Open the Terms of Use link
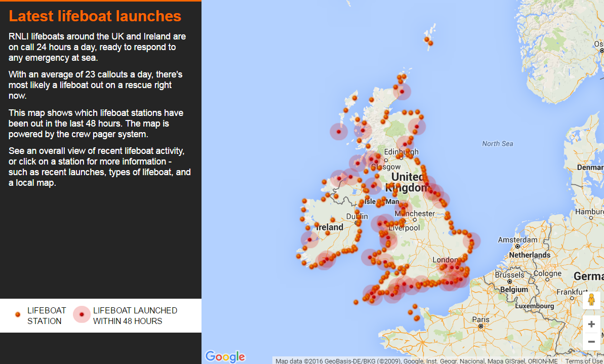This screenshot has height=364, width=604. 584,361
